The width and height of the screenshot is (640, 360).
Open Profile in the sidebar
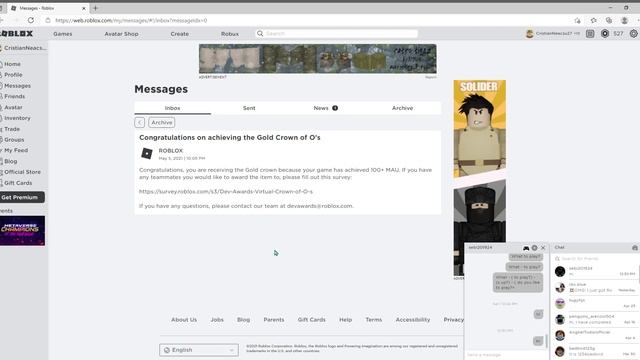[13, 75]
